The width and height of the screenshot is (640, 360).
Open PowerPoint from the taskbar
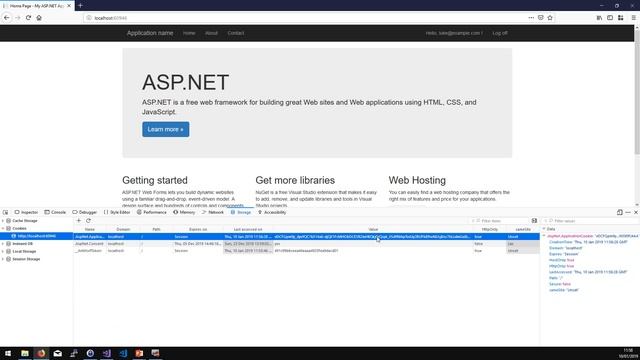(139, 353)
